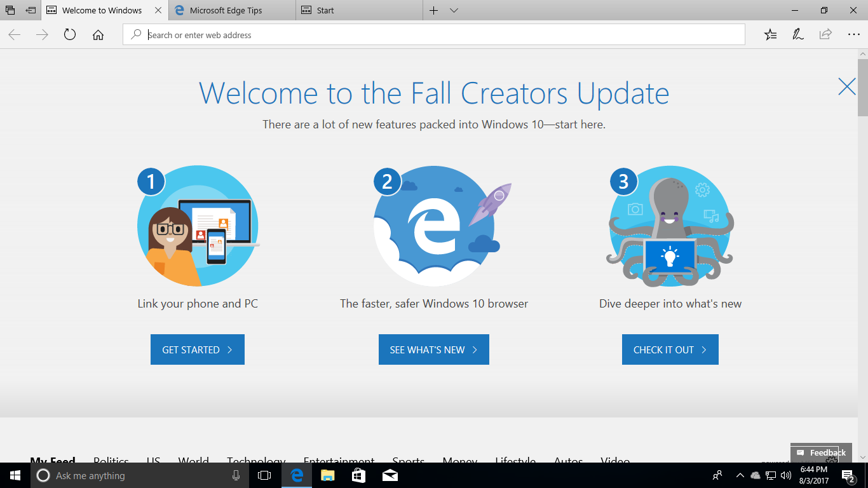Switch to the Microsoft Edge Tips tab
This screenshot has height=488, width=868.
[232, 10]
